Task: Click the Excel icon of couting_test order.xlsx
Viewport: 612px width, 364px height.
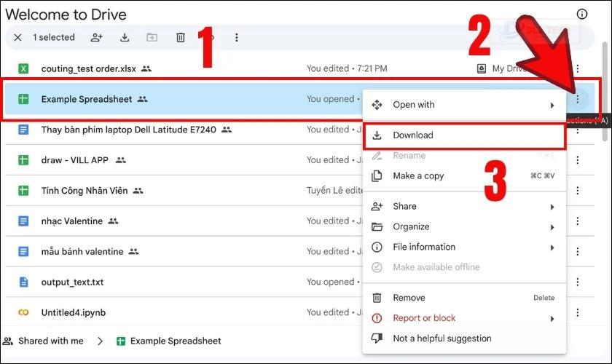Action: (x=23, y=68)
